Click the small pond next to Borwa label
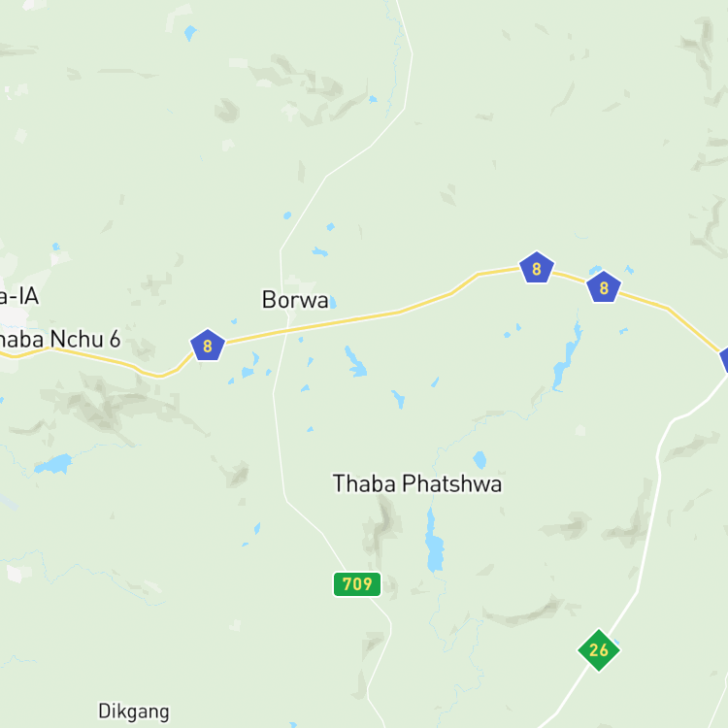 [x=332, y=302]
